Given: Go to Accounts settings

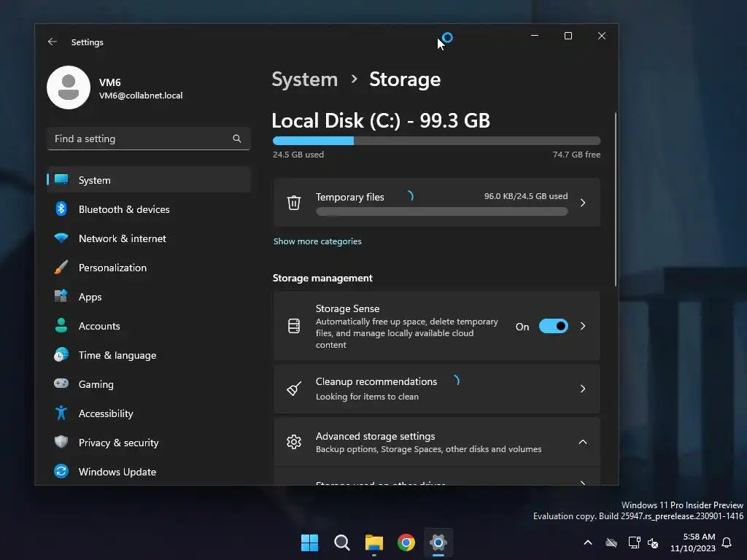Looking at the screenshot, I should (x=149, y=326).
